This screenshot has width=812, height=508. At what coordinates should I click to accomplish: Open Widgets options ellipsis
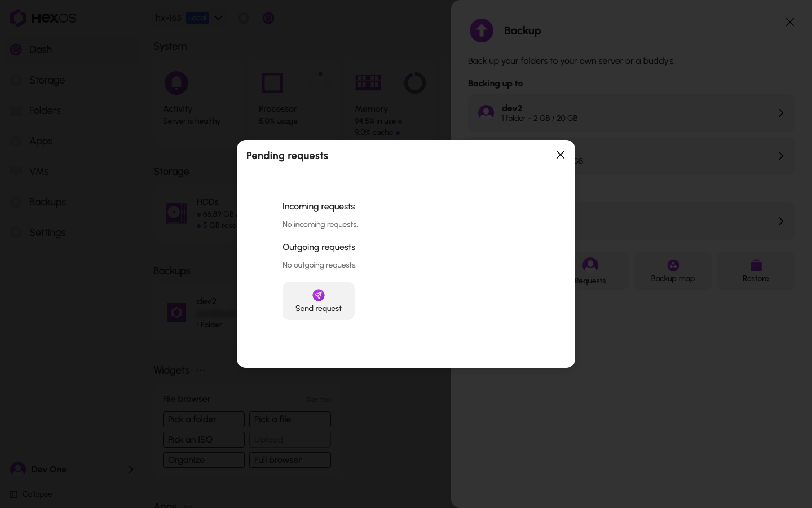pos(201,370)
